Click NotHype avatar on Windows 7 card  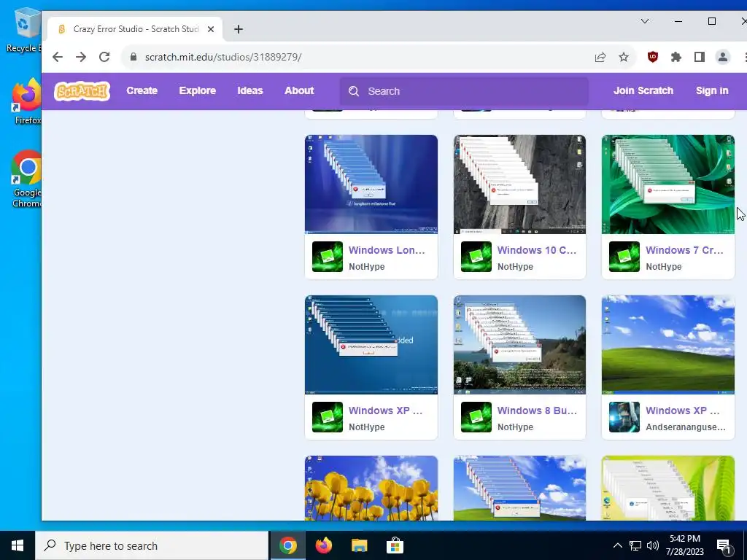click(x=624, y=257)
